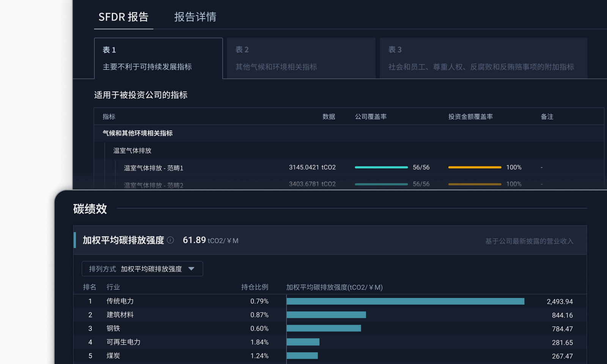Select the 传统电力 industry row
Image resolution: width=607 pixels, height=364 pixels.
pos(330,301)
